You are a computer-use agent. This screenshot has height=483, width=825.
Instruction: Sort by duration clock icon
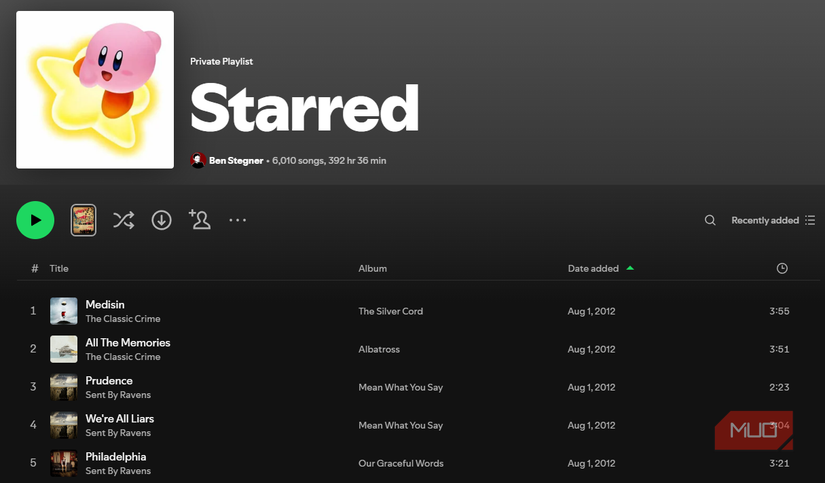782,268
